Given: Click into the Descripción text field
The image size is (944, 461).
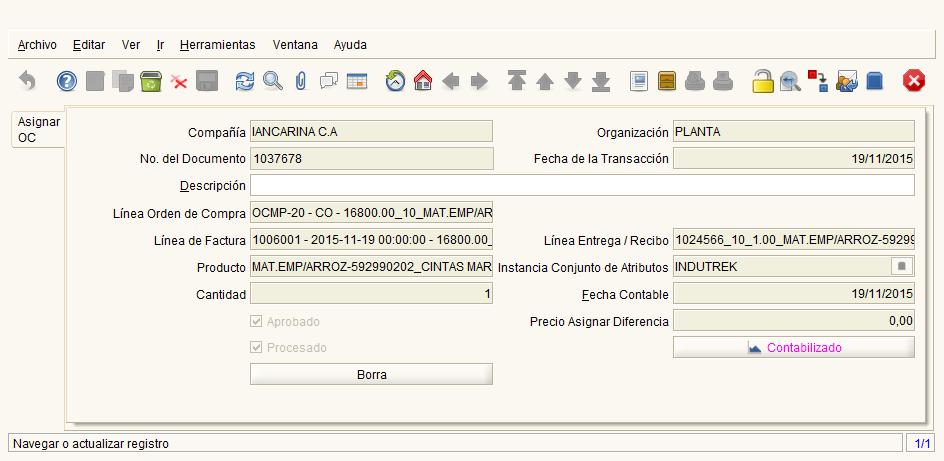Looking at the screenshot, I should click(x=581, y=186).
